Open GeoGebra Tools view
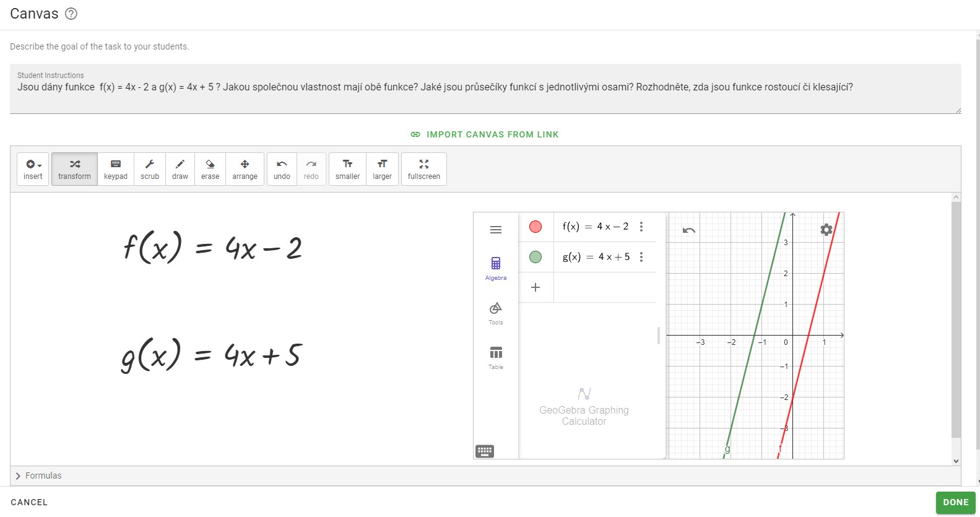The width and height of the screenshot is (980, 517). (x=496, y=313)
